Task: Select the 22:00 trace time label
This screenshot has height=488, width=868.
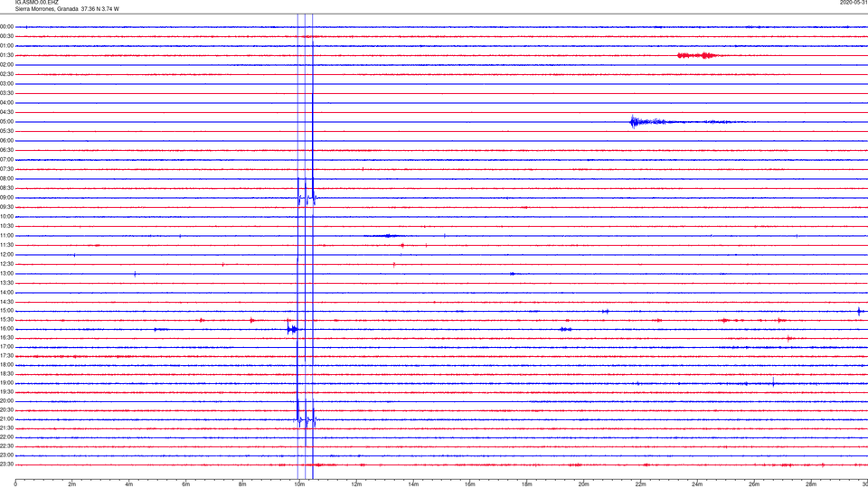Action: pos(6,437)
